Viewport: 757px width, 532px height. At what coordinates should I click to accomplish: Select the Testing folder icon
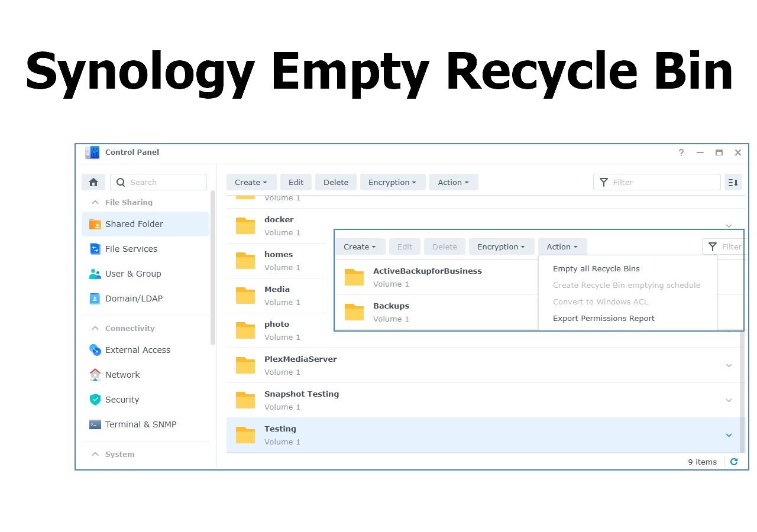(x=245, y=435)
